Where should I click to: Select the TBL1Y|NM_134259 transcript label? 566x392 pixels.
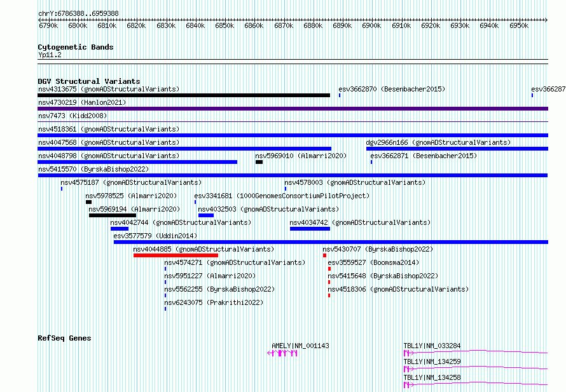pyautogui.click(x=432, y=362)
